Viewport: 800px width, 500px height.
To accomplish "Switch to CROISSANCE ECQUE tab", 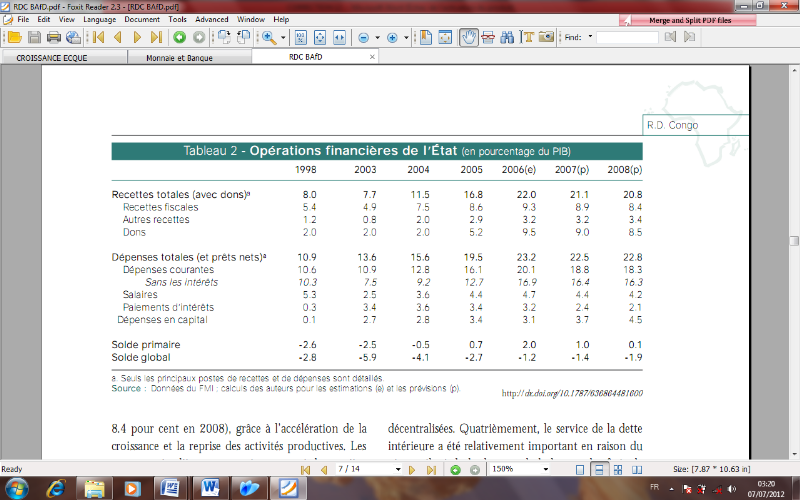I will pyautogui.click(x=64, y=58).
